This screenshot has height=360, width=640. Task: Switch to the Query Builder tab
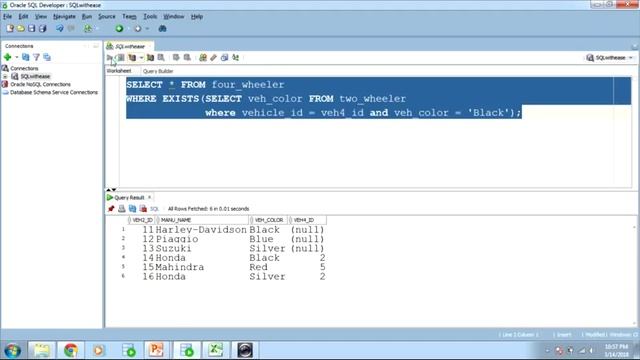point(158,71)
